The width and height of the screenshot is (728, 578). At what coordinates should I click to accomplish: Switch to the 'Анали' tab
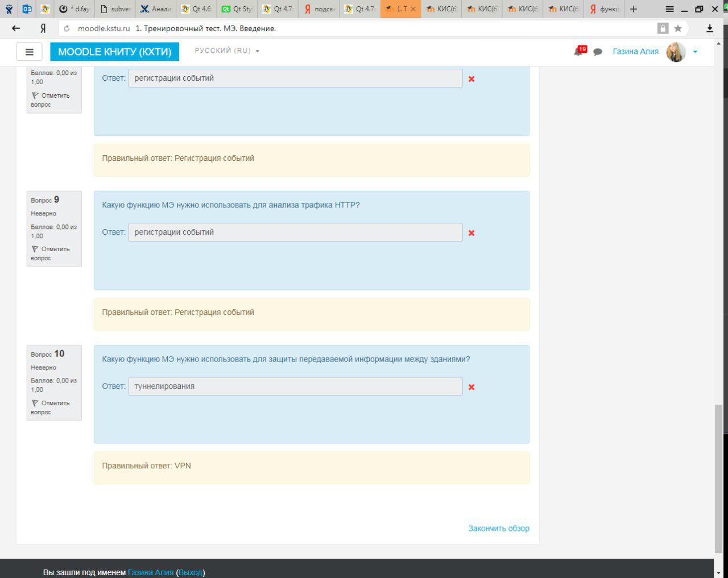click(155, 9)
